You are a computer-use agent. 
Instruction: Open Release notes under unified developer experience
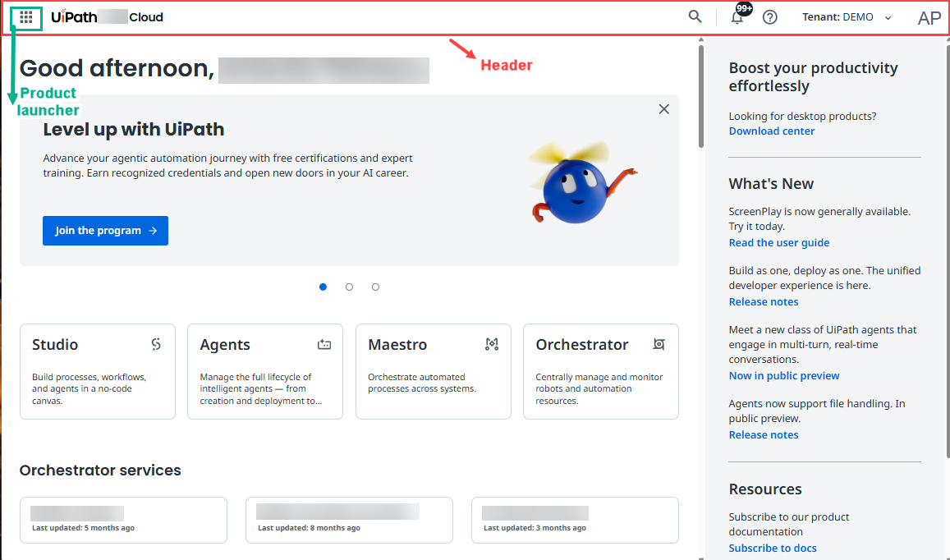coord(764,302)
